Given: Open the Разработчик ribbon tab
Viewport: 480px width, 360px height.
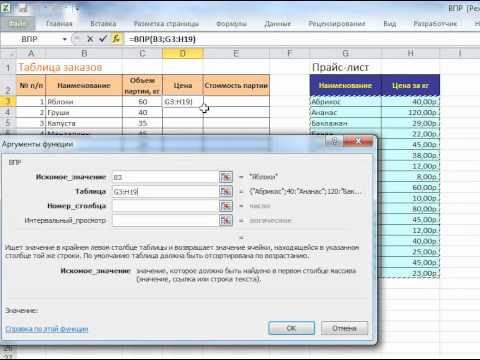Looking at the screenshot, I should click(x=435, y=24).
